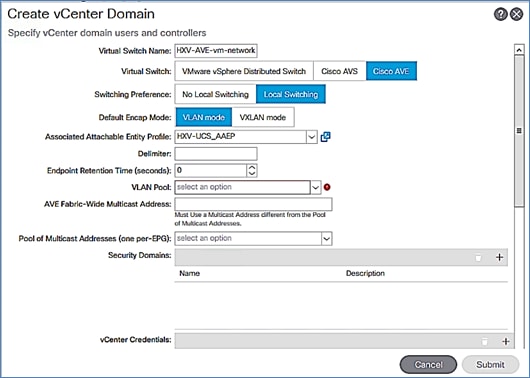
Task: Focus the Delimiter input field
Action: 216,154
